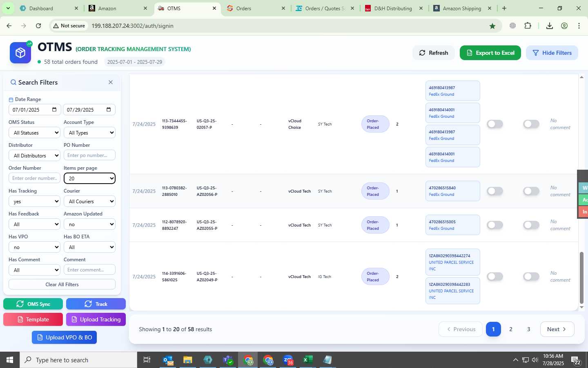This screenshot has width=588, height=368.
Task: Toggle second switch for order 113-0780382-2885010
Action: (x=531, y=191)
